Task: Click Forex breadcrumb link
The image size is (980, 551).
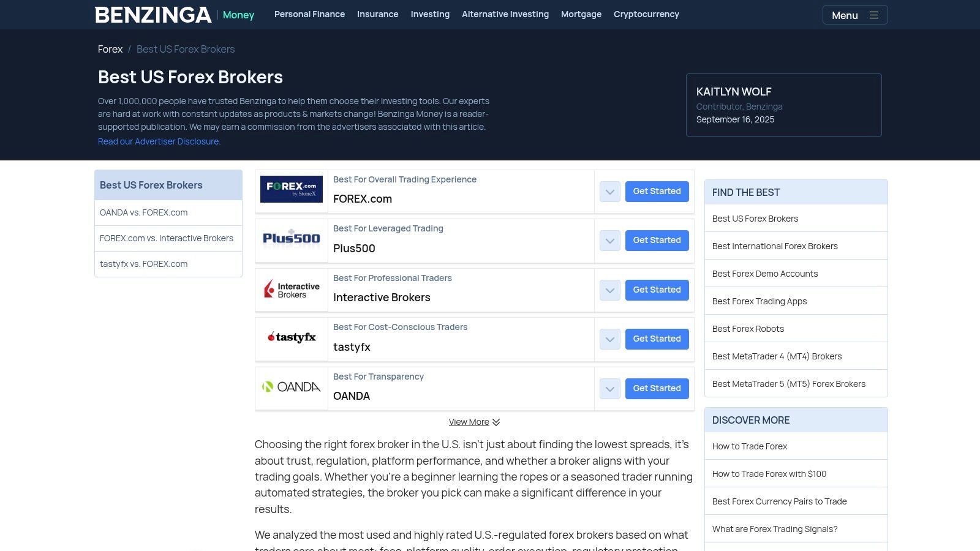Action: point(110,49)
